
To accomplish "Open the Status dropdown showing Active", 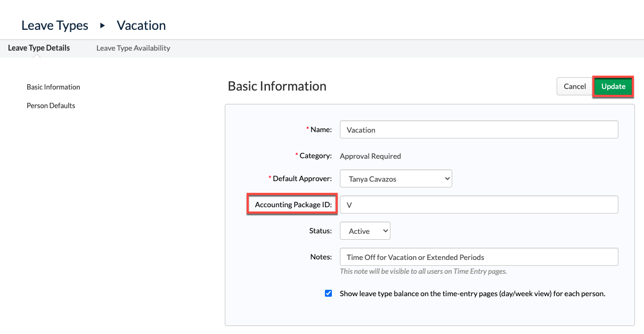I will [x=365, y=231].
